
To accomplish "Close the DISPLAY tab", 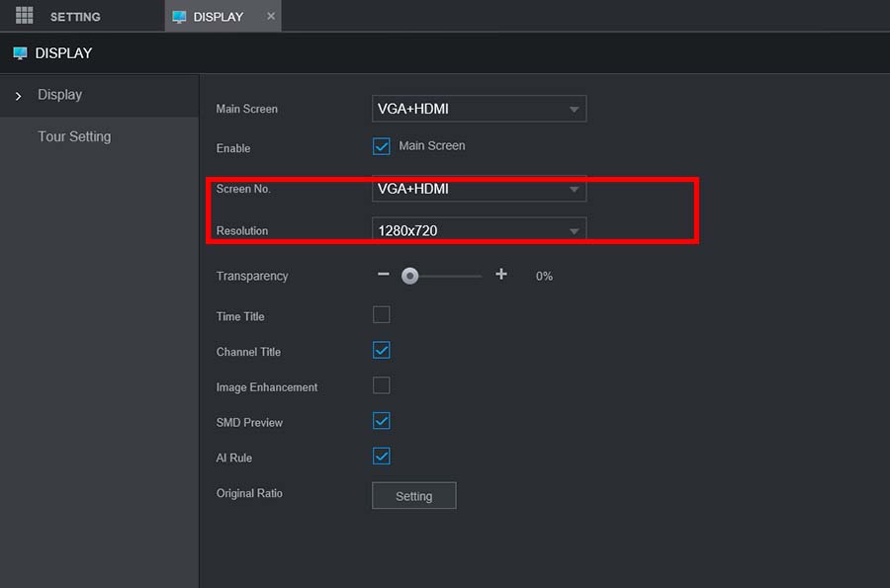I will point(271,16).
